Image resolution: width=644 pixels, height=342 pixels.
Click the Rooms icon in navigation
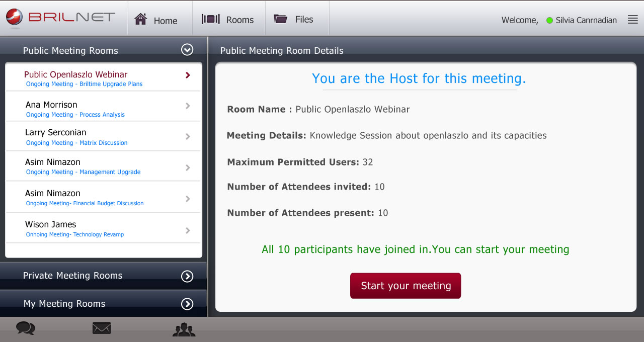click(211, 19)
